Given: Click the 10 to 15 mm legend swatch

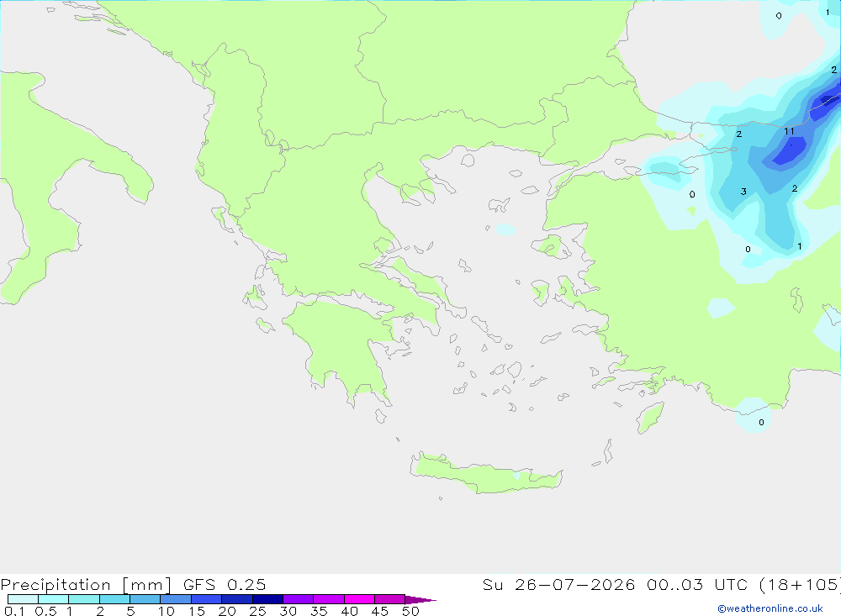Looking at the screenshot, I should point(176,599).
